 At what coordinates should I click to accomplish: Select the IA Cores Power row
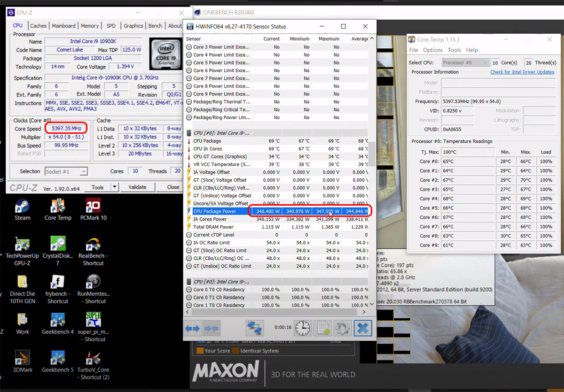click(277, 219)
